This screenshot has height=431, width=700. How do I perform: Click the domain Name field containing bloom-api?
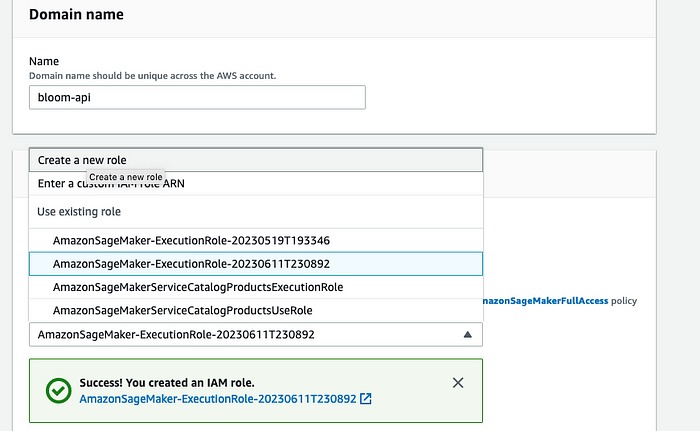click(x=197, y=96)
